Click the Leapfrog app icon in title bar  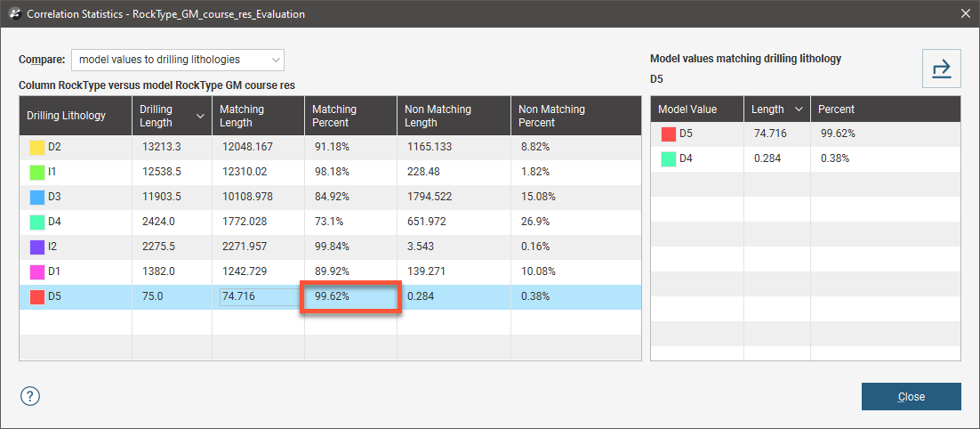pos(12,13)
